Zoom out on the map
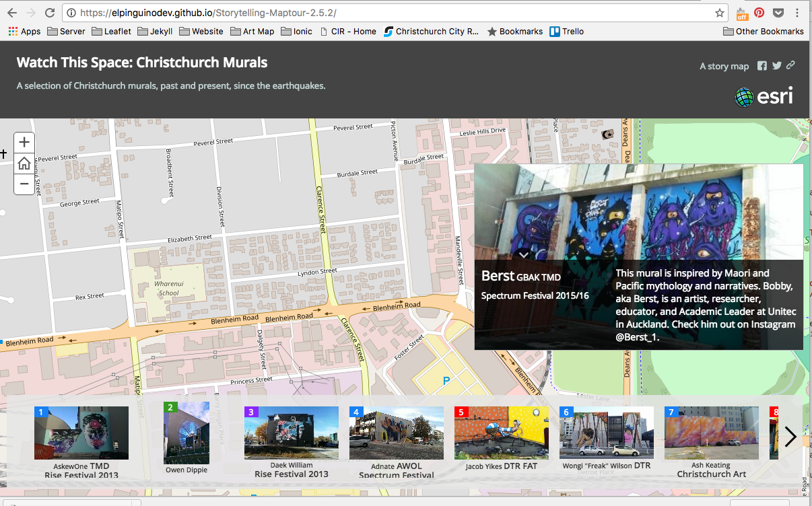812x506 pixels. pos(24,184)
